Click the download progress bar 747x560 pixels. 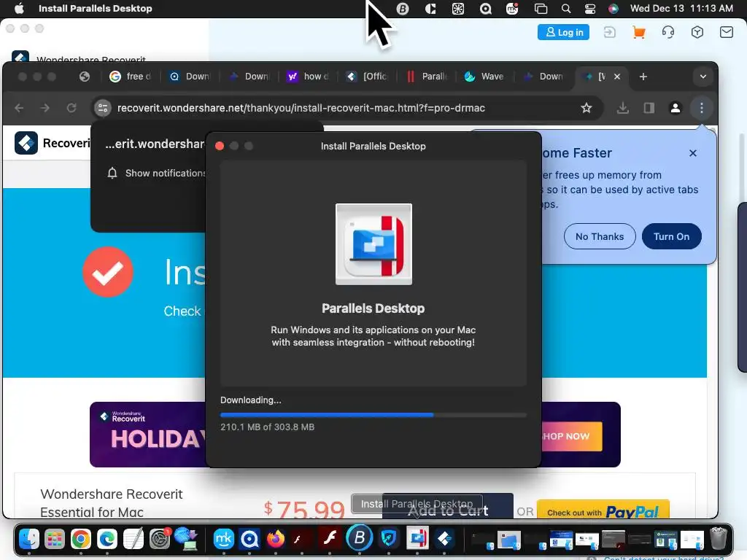pyautogui.click(x=373, y=415)
